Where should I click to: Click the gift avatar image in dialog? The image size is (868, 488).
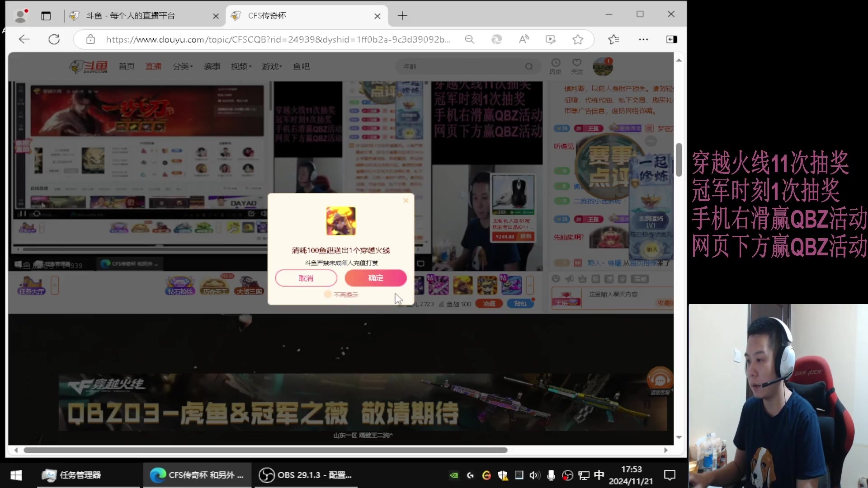point(341,221)
